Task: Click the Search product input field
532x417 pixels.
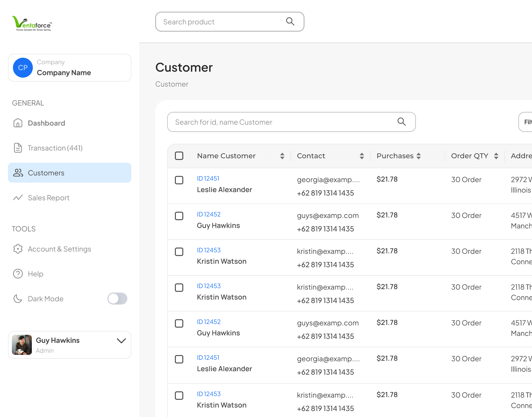Action: tap(230, 22)
